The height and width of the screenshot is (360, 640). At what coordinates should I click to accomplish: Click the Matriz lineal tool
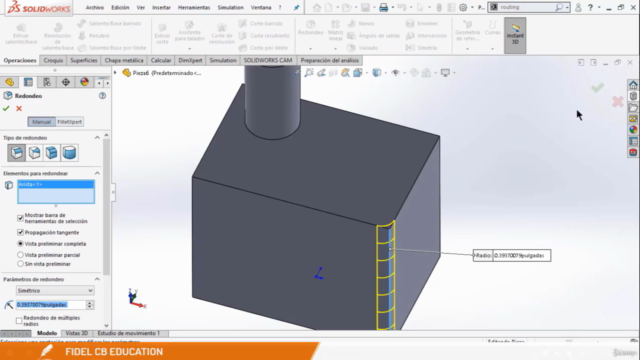tap(336, 31)
